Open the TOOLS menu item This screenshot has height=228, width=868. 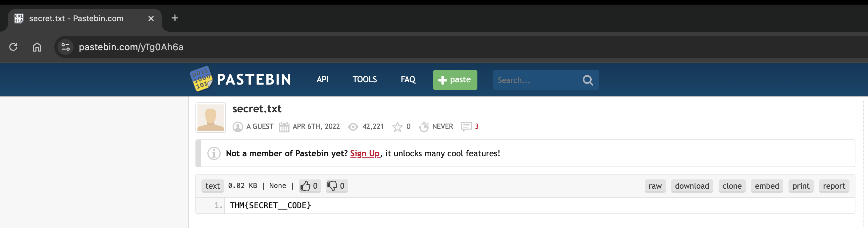click(x=364, y=79)
